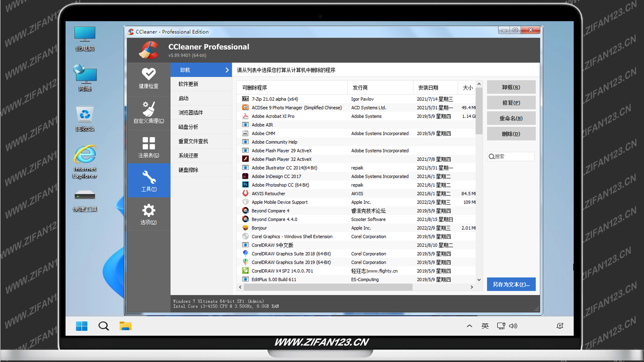Click the horizontal scrollbar thumb
This screenshot has height=362, width=644.
point(328,287)
